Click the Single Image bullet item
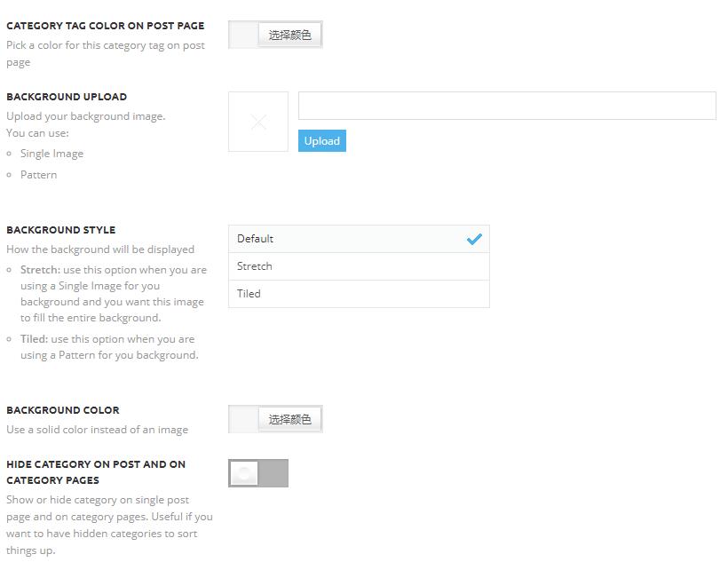Screen dimensions: 728x570 click(x=51, y=154)
